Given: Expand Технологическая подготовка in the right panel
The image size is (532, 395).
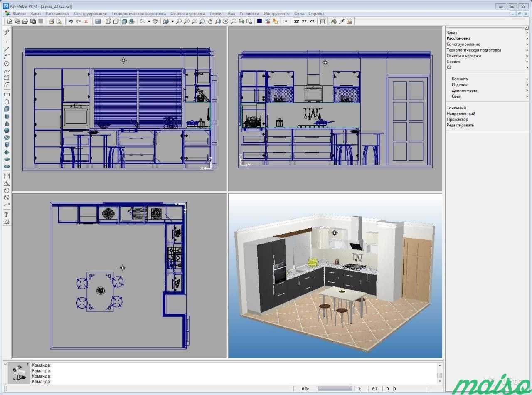Looking at the screenshot, I should [487, 50].
